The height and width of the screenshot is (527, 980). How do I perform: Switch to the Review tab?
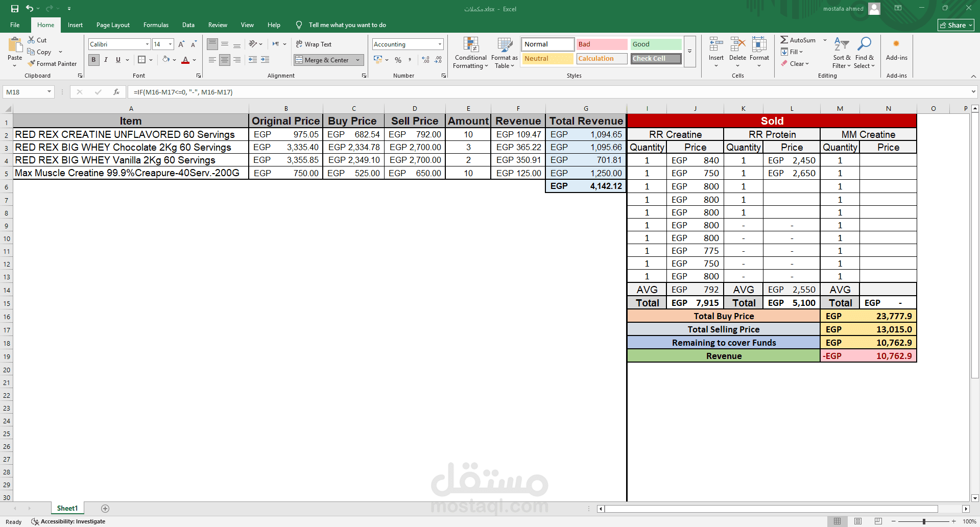pyautogui.click(x=218, y=25)
